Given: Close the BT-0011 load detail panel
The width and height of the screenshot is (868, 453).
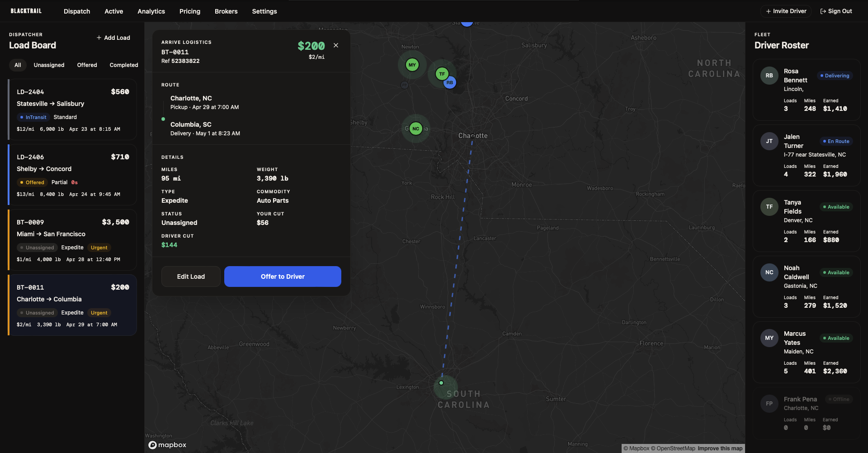Looking at the screenshot, I should tap(336, 45).
